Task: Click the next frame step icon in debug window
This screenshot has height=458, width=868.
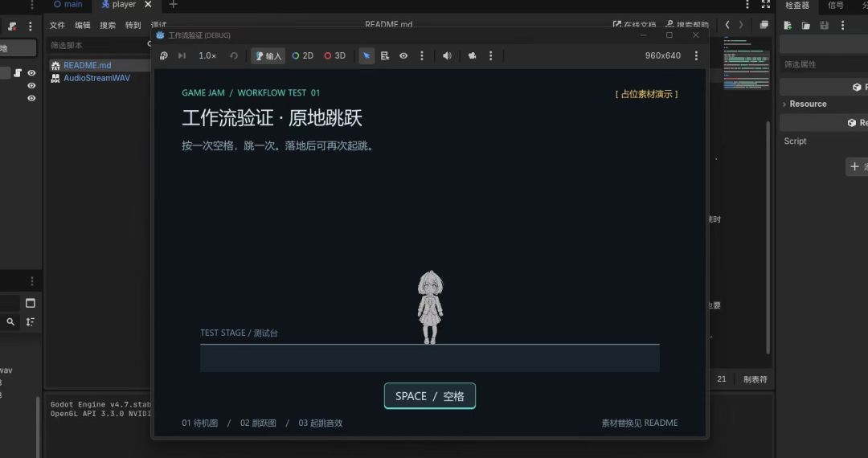Action: [x=182, y=56]
